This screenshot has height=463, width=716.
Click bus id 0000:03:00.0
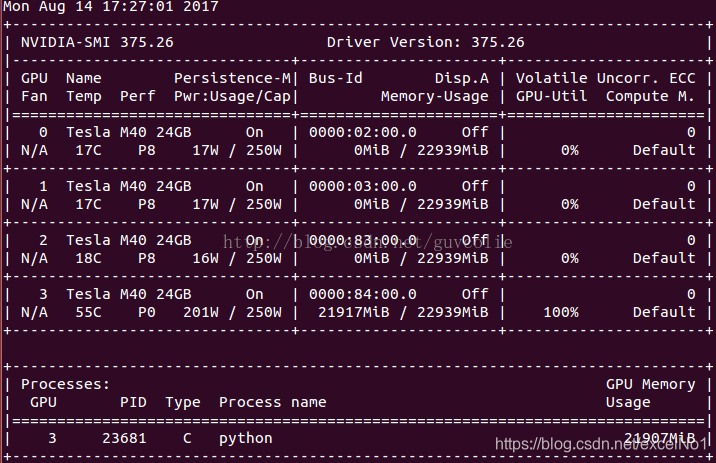[x=363, y=186]
